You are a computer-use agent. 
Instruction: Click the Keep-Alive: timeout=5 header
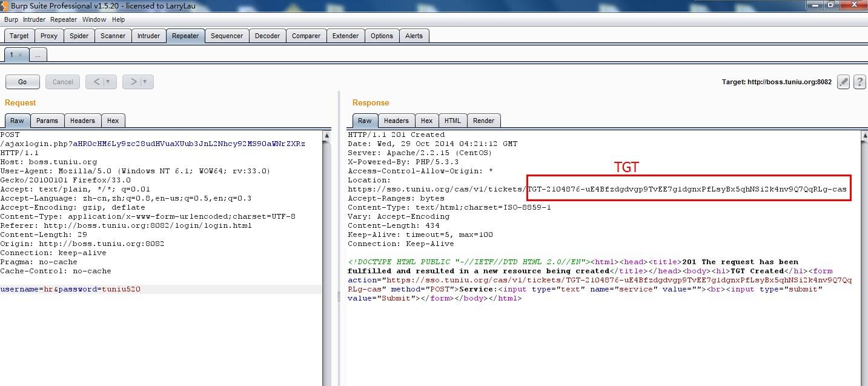[x=420, y=235]
